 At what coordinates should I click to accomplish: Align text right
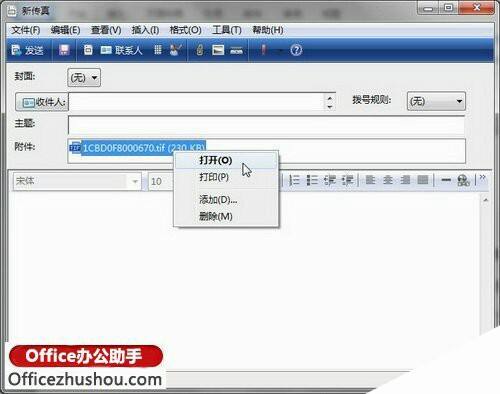point(405,180)
